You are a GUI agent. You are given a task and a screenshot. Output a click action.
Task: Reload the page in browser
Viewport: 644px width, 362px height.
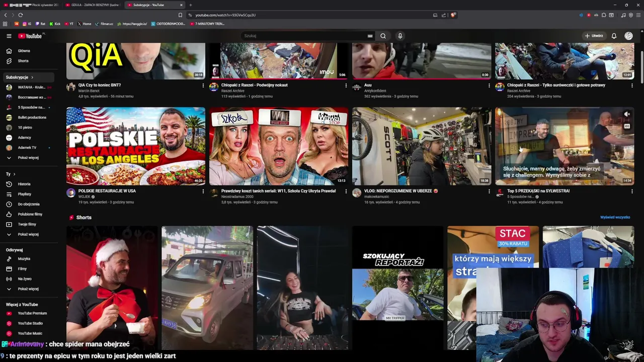(x=20, y=15)
